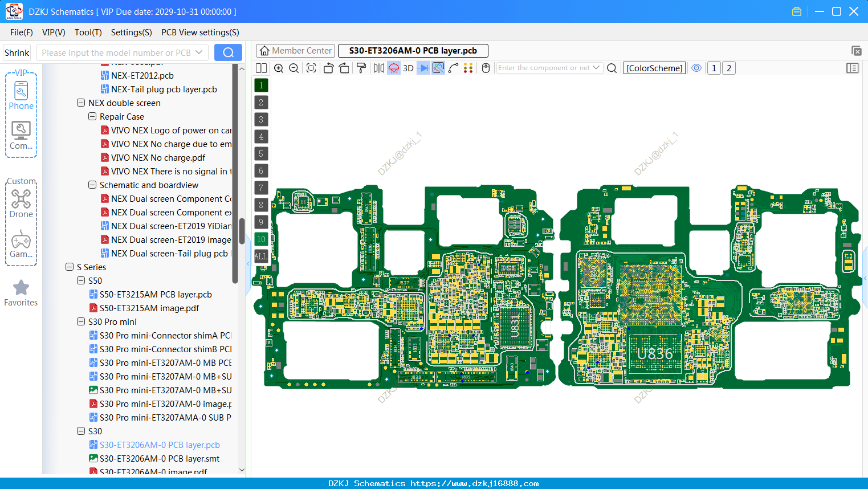This screenshot has width=868, height=489.
Task: Select the ALL layers button
Action: (x=261, y=256)
